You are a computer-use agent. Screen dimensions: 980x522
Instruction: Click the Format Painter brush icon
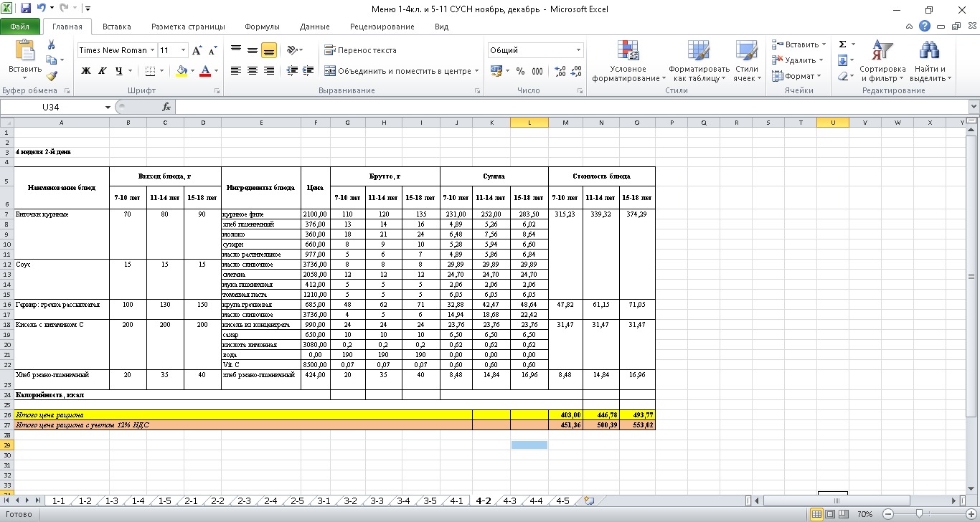tap(52, 76)
